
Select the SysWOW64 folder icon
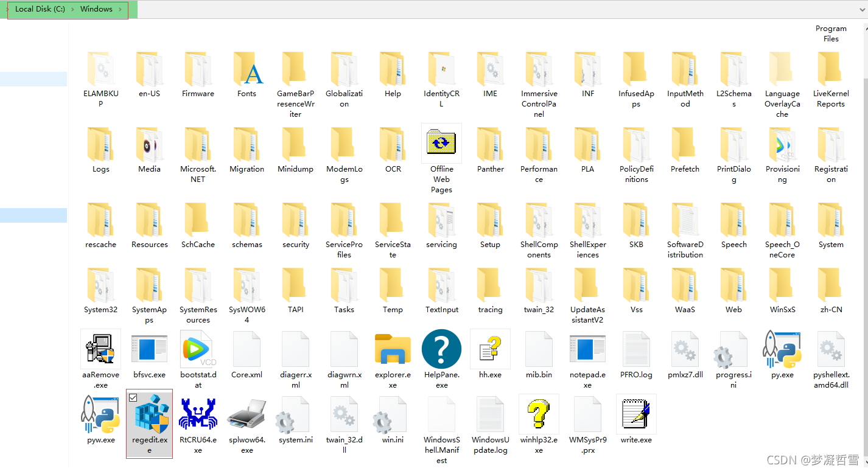tap(247, 285)
